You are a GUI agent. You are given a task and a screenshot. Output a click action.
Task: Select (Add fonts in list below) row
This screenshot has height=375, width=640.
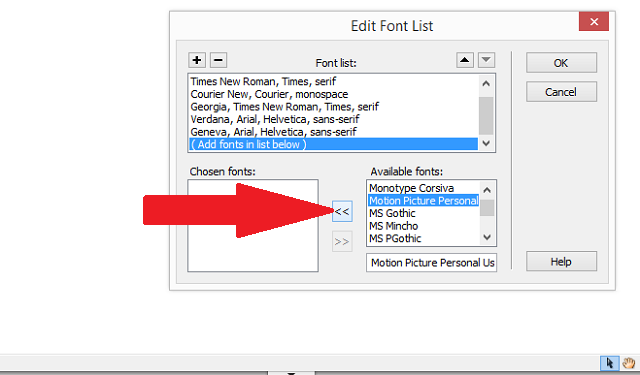[333, 144]
